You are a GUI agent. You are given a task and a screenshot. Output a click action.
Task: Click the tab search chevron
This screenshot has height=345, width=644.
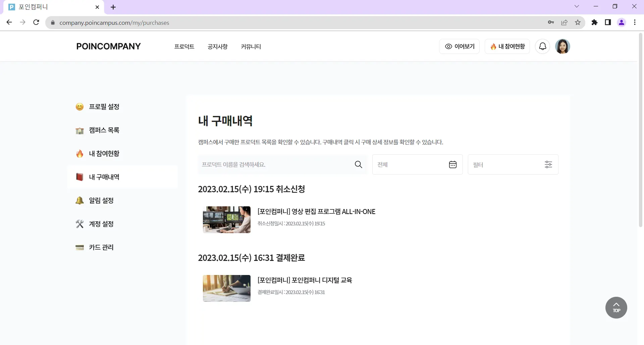(577, 6)
